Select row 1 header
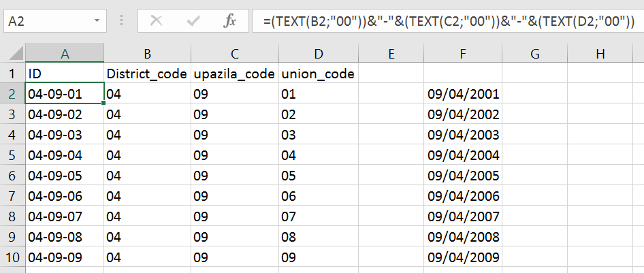Screen dimensions: 644x273 coord(12,74)
